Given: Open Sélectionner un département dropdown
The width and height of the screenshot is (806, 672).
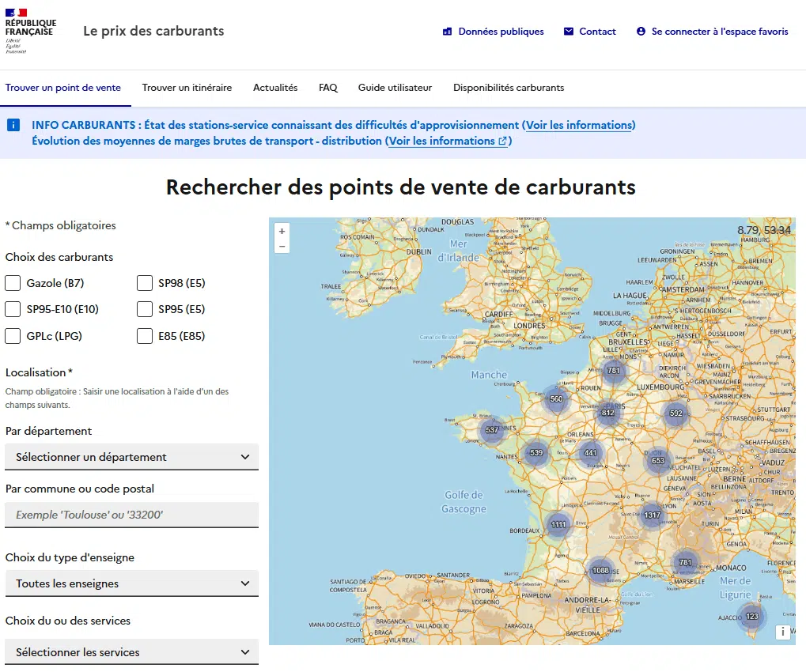Looking at the screenshot, I should [131, 457].
